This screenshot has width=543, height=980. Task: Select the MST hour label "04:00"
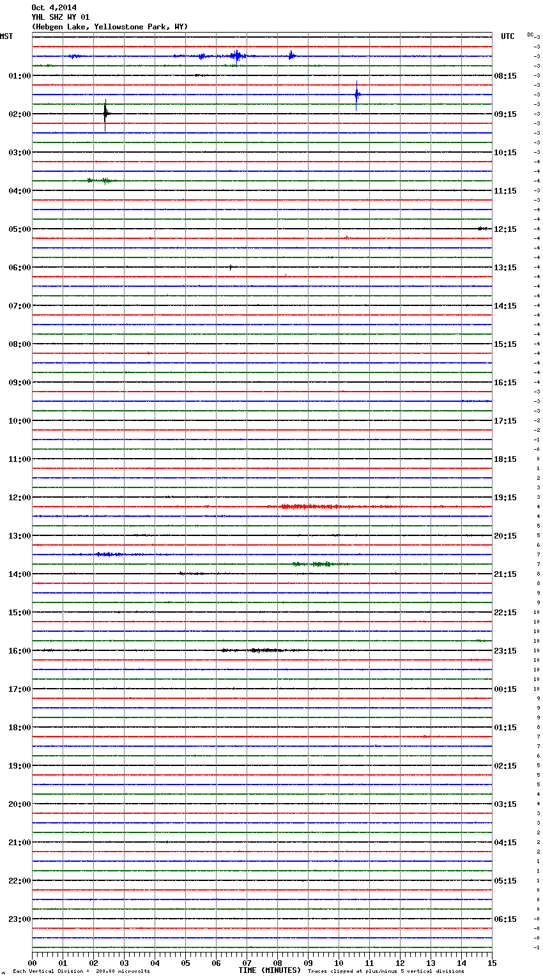(x=20, y=191)
